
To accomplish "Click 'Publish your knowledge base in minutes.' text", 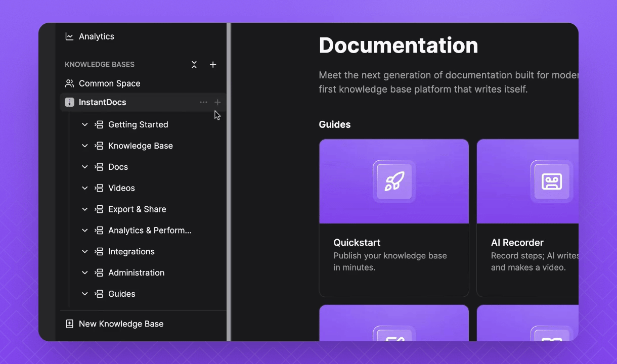I will point(390,261).
